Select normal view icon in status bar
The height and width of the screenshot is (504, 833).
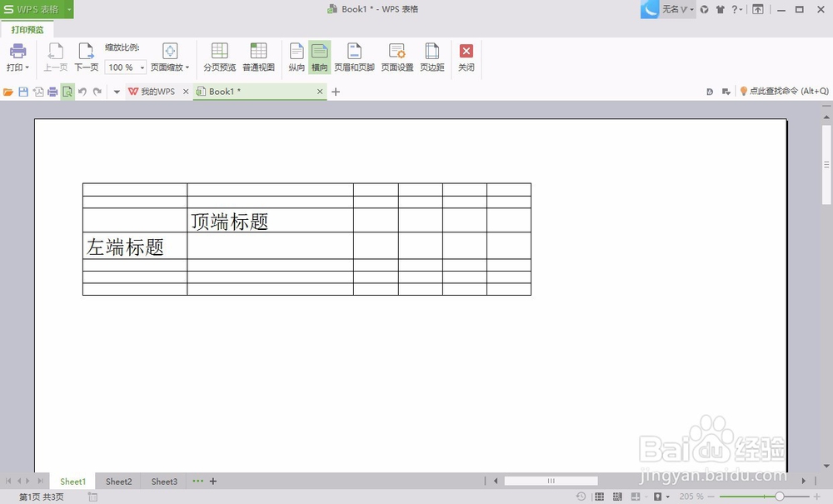599,497
